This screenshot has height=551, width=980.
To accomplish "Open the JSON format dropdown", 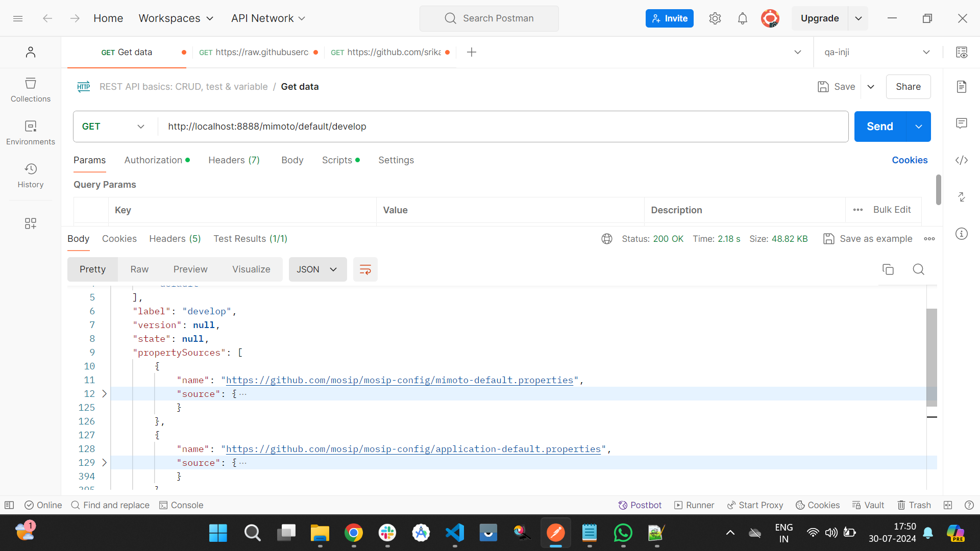I will coord(317,269).
